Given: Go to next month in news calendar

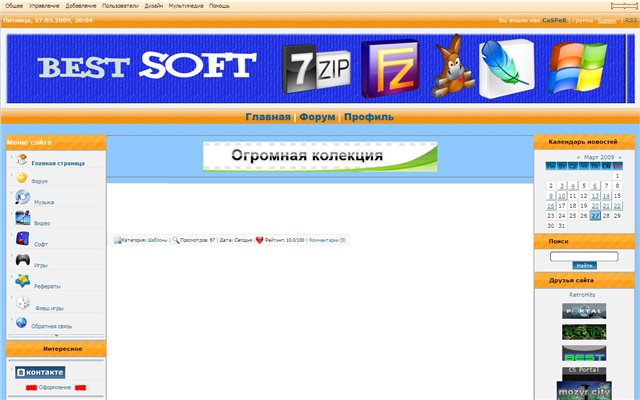Looking at the screenshot, I should tap(620, 157).
